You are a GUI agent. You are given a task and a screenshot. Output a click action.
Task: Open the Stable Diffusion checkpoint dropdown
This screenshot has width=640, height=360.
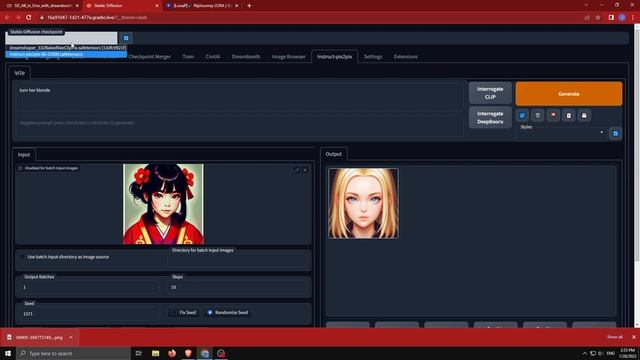tap(61, 38)
